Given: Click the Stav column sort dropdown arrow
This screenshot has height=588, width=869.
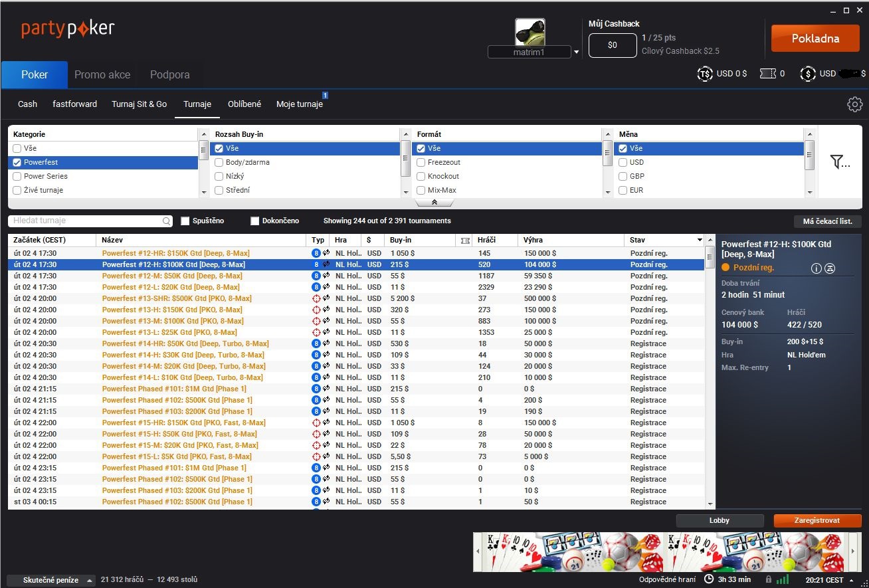Looking at the screenshot, I should tap(700, 240).
